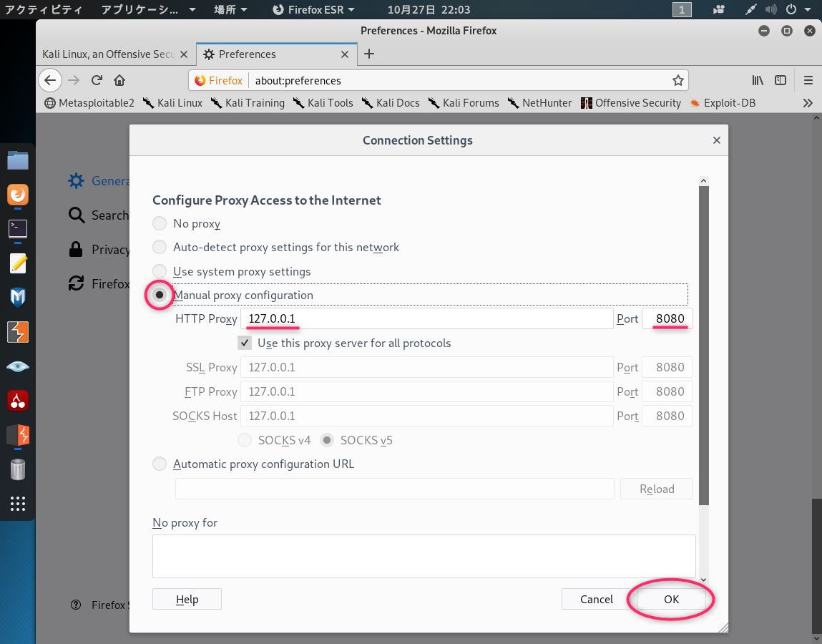Open Offensive Security bookmark

coord(631,103)
